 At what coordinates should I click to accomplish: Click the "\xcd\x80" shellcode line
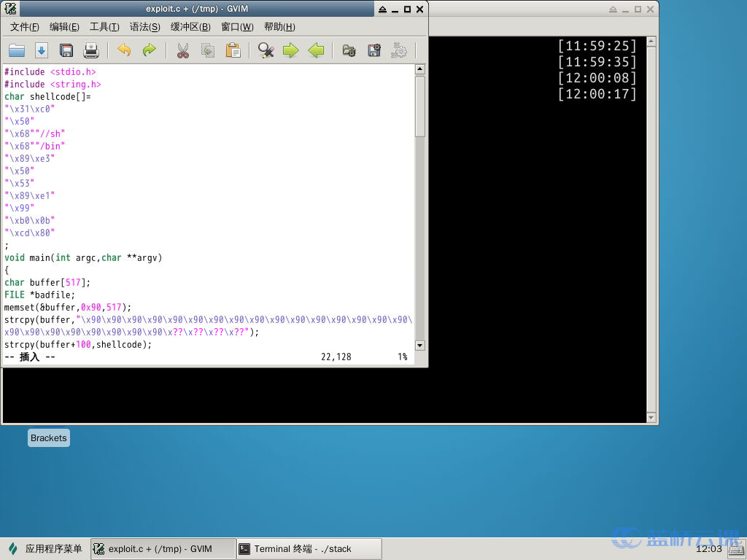(29, 233)
